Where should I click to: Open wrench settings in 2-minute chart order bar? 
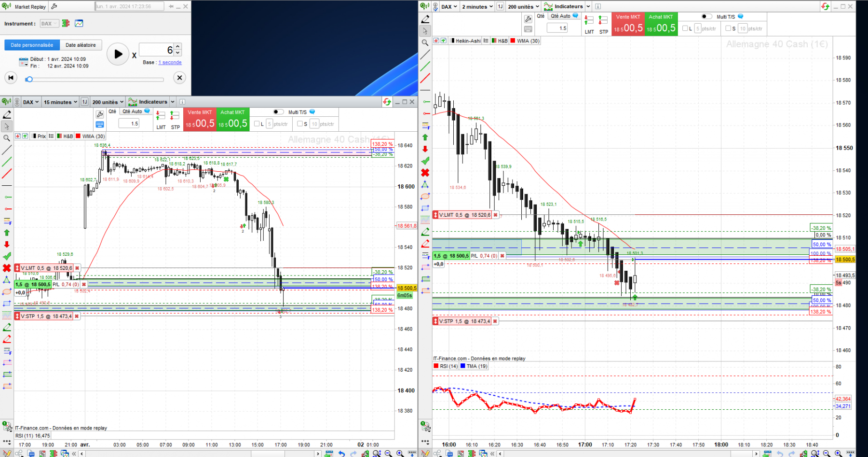528,19
